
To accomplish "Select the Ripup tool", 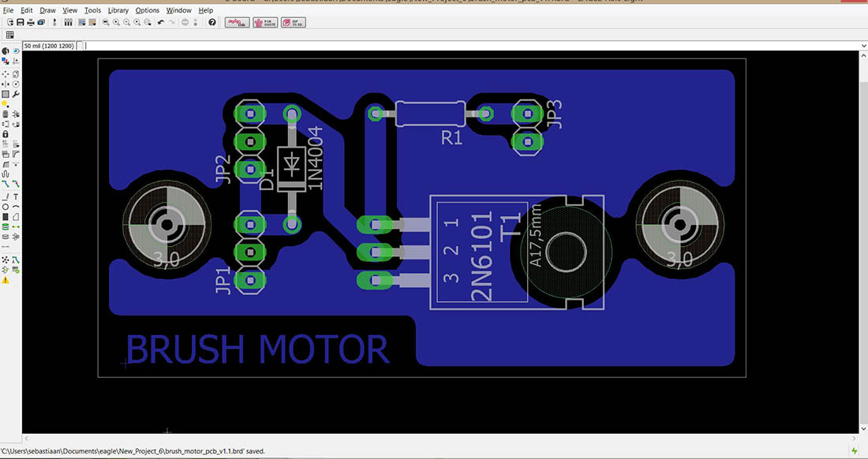I will point(16,182).
